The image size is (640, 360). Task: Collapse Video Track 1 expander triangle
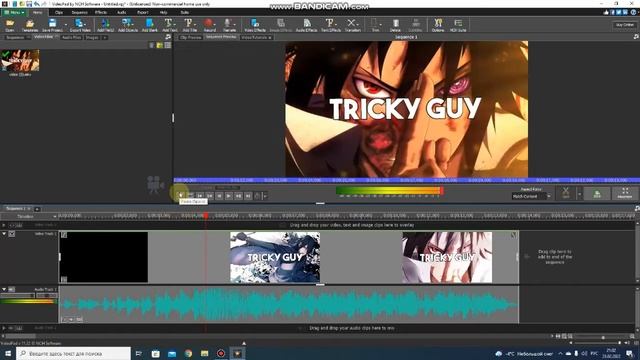4,234
